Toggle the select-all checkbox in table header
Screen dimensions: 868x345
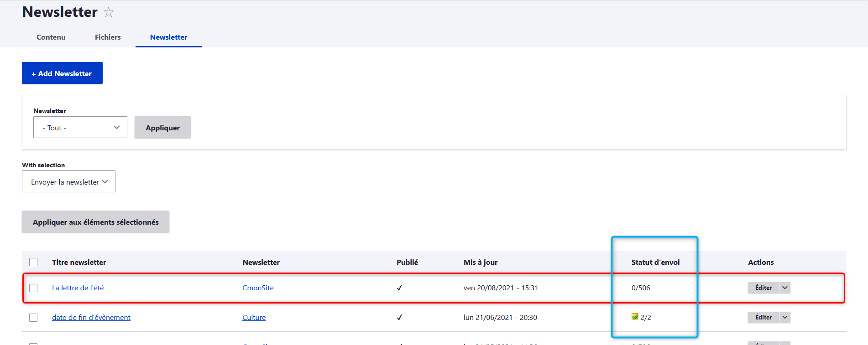tap(33, 262)
